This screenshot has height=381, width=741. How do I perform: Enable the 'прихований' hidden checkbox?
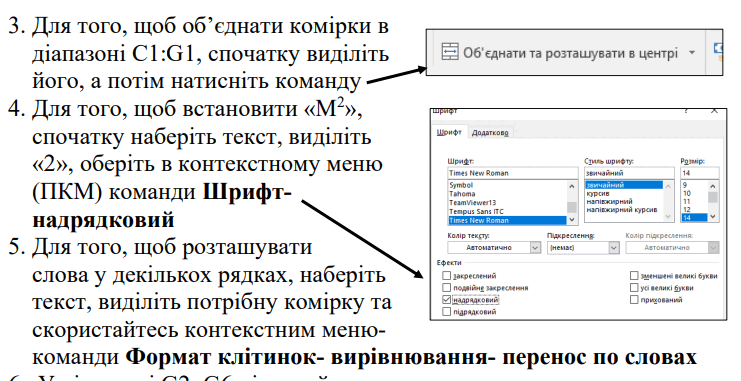tap(634, 300)
